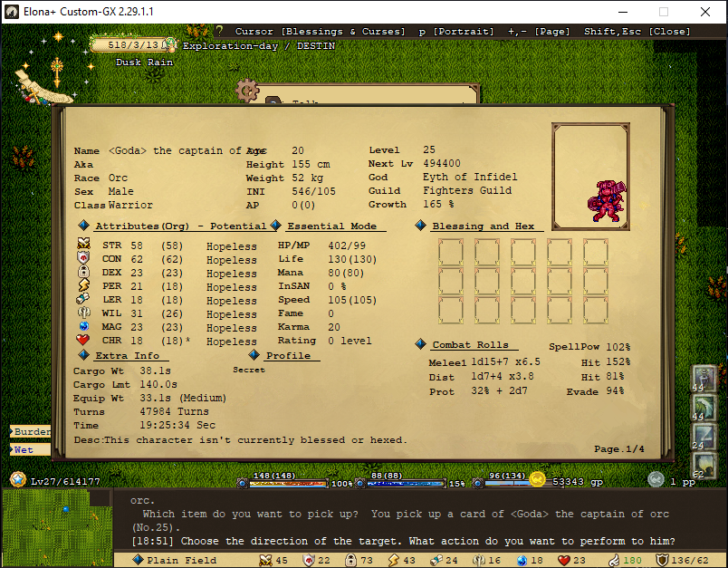Viewport: 728px width, 568px height.
Task: Maximize the Elona+ window
Action: pyautogui.click(x=664, y=12)
